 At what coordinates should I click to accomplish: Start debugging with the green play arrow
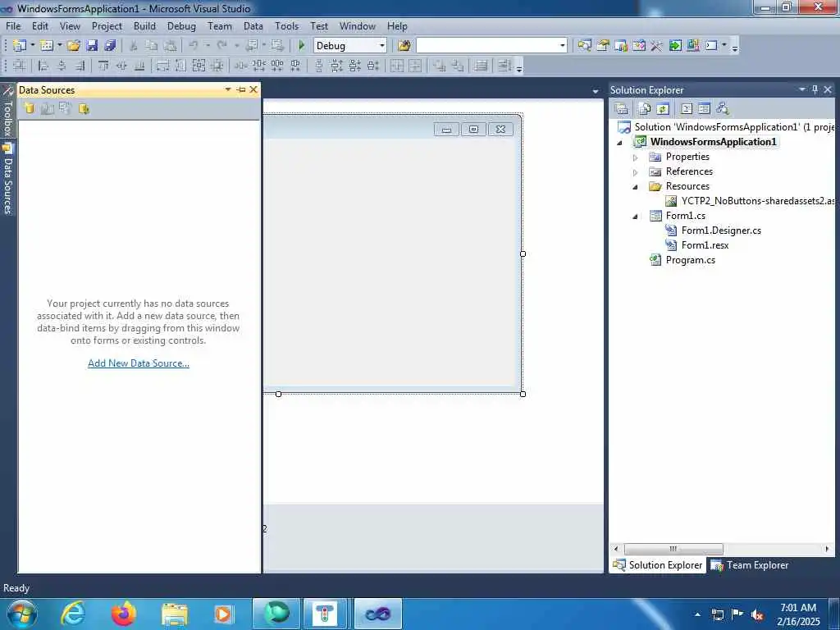pos(302,46)
